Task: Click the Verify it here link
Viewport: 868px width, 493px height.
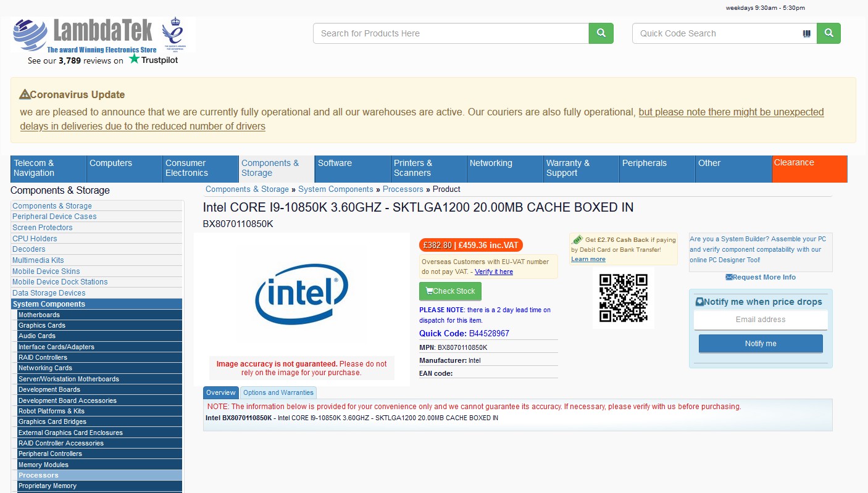Action: 494,271
